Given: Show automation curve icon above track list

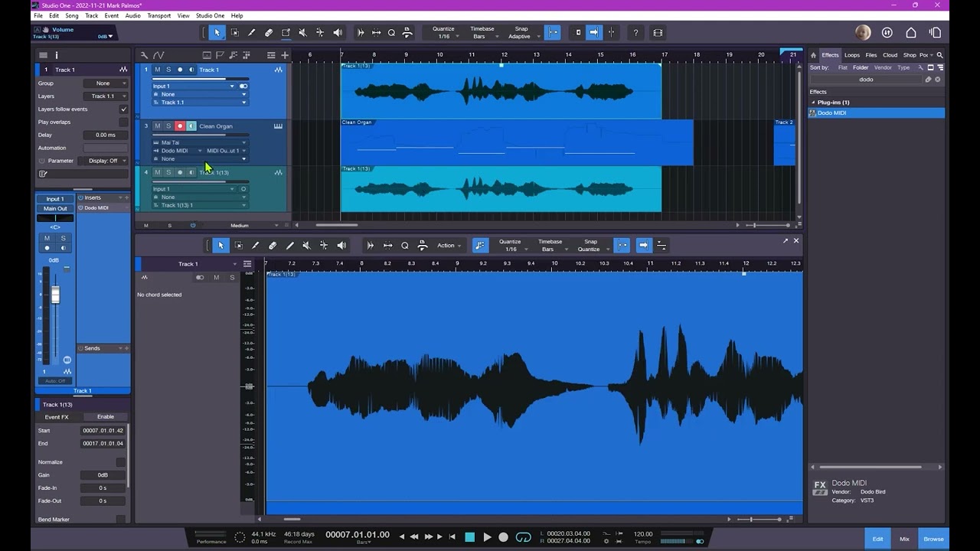Looking at the screenshot, I should [158, 55].
